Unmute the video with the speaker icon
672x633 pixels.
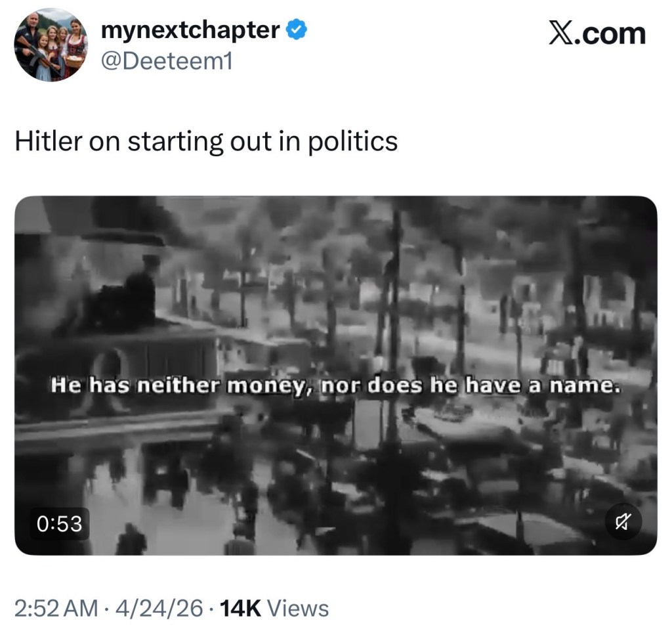pyautogui.click(x=622, y=523)
